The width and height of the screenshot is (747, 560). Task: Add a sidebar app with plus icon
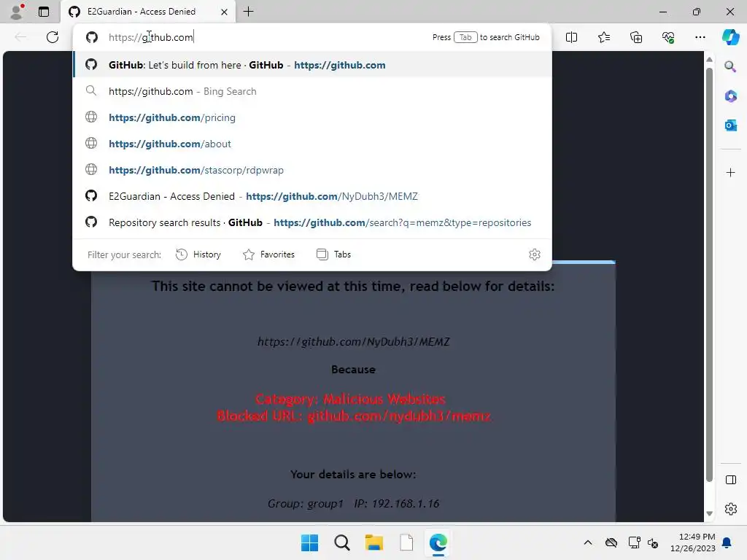pyautogui.click(x=730, y=172)
